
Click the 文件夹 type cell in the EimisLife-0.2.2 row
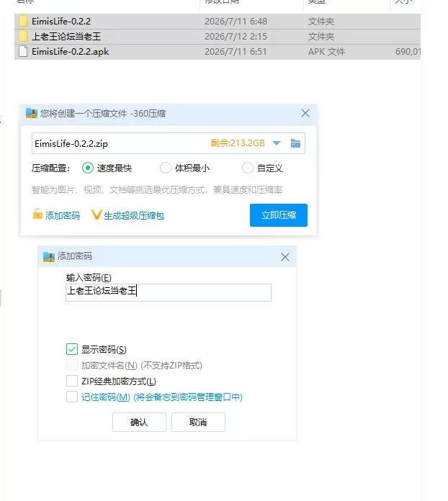[x=321, y=22]
